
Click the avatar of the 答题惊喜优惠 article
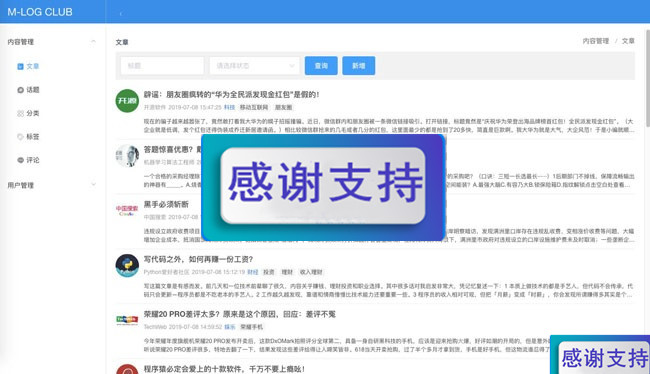pyautogui.click(x=127, y=155)
